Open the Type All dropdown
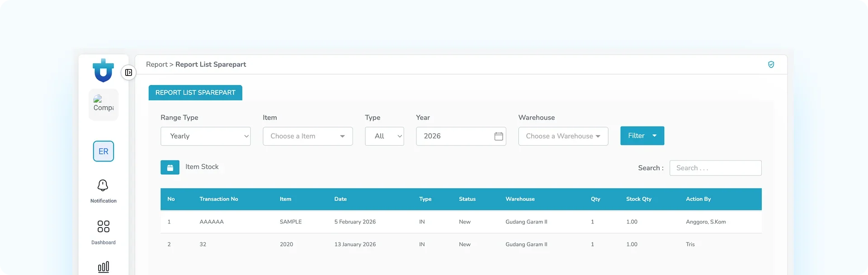The height and width of the screenshot is (275, 868). (384, 136)
